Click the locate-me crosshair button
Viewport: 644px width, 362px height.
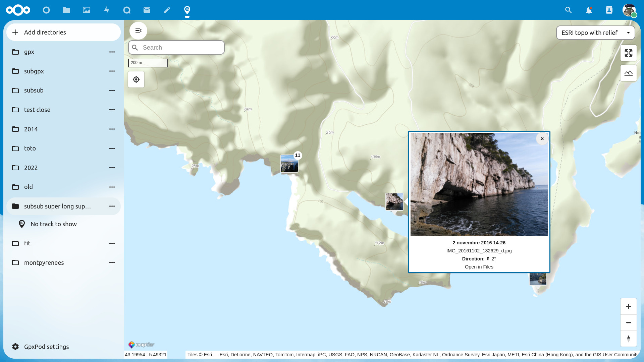click(x=136, y=79)
